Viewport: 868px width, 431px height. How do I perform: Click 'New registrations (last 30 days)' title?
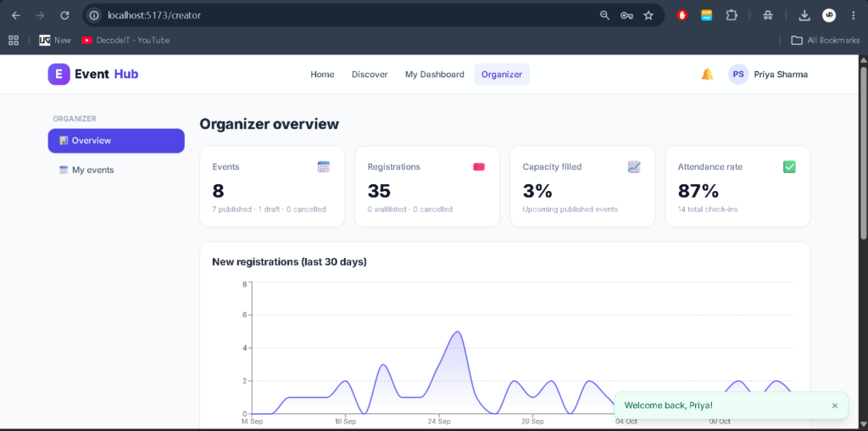point(290,261)
